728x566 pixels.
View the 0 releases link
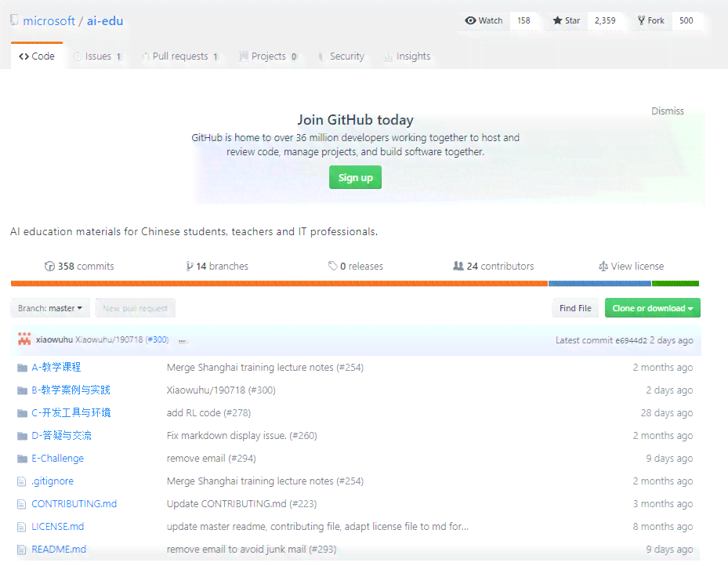tap(356, 266)
